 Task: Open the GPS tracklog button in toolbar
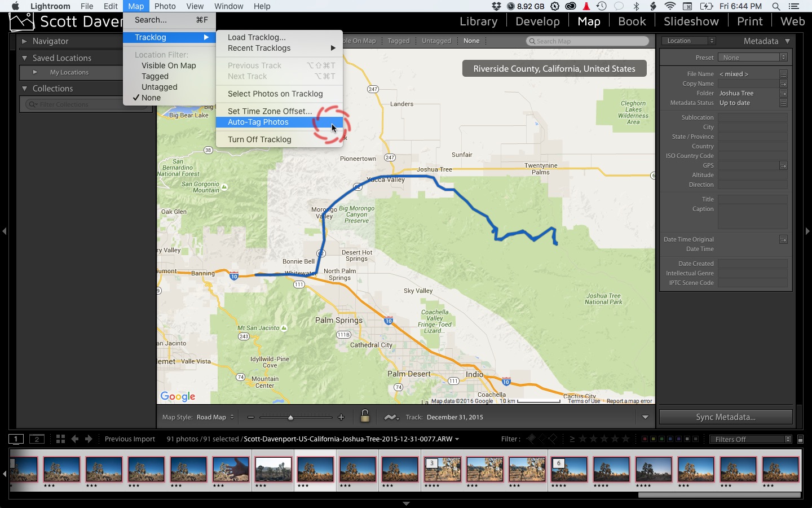click(391, 417)
